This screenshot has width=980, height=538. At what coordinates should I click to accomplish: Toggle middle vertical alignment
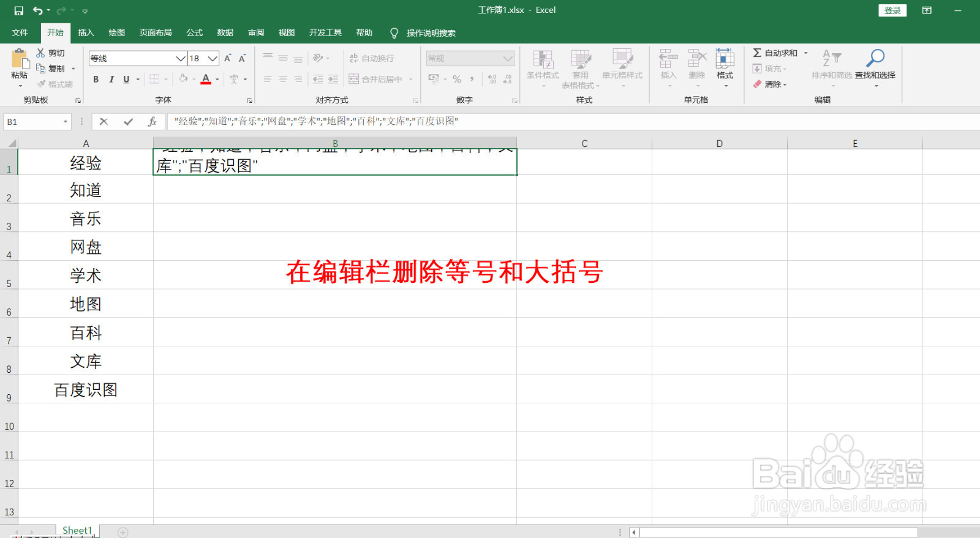click(283, 58)
